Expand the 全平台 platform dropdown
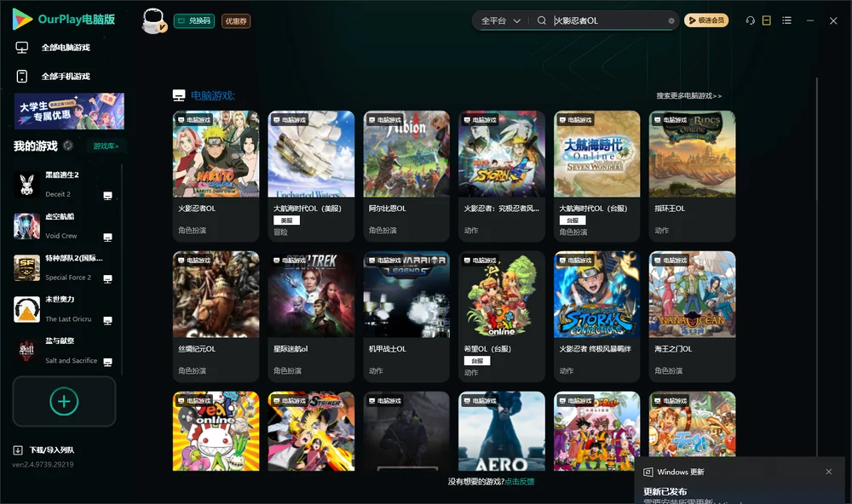Screen dimensions: 852x504 point(500,20)
